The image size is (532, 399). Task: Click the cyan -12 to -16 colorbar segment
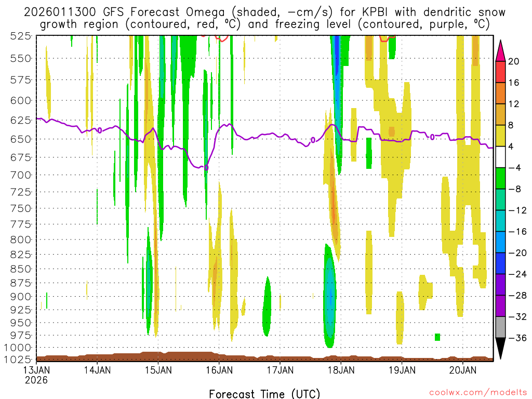(500, 221)
